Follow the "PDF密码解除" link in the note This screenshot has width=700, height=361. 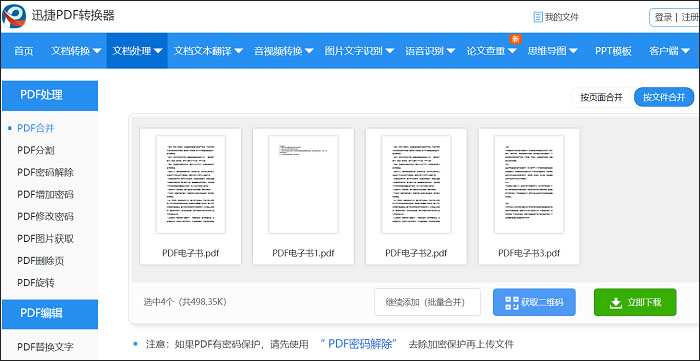tap(358, 344)
